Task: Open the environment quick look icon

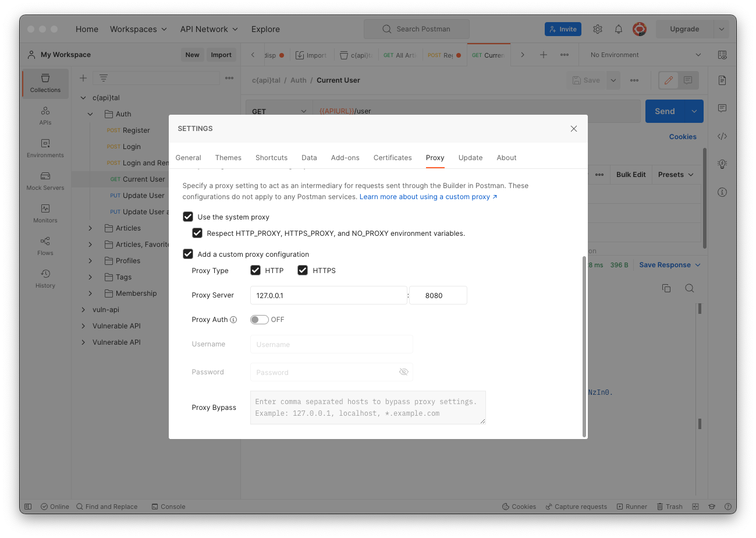Action: pos(722,55)
